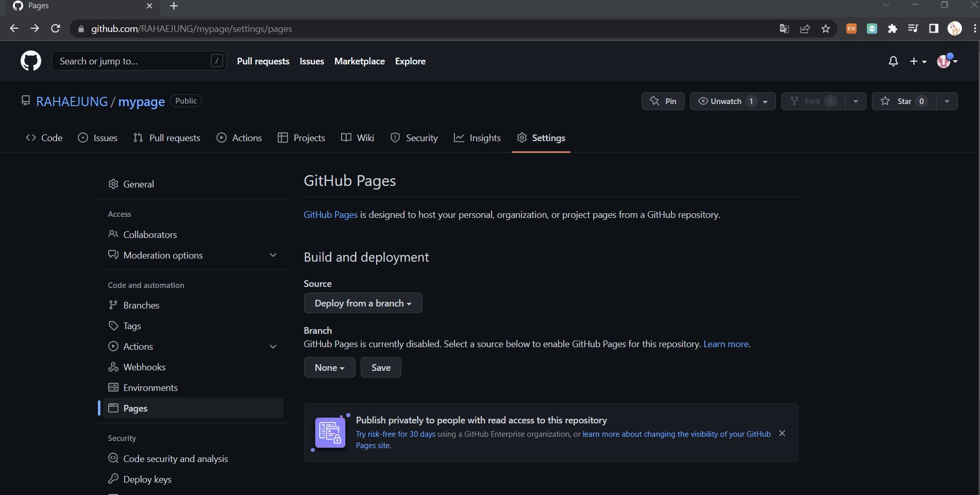Viewport: 980px width, 495px height.
Task: Open a new browser tab
Action: (x=174, y=6)
